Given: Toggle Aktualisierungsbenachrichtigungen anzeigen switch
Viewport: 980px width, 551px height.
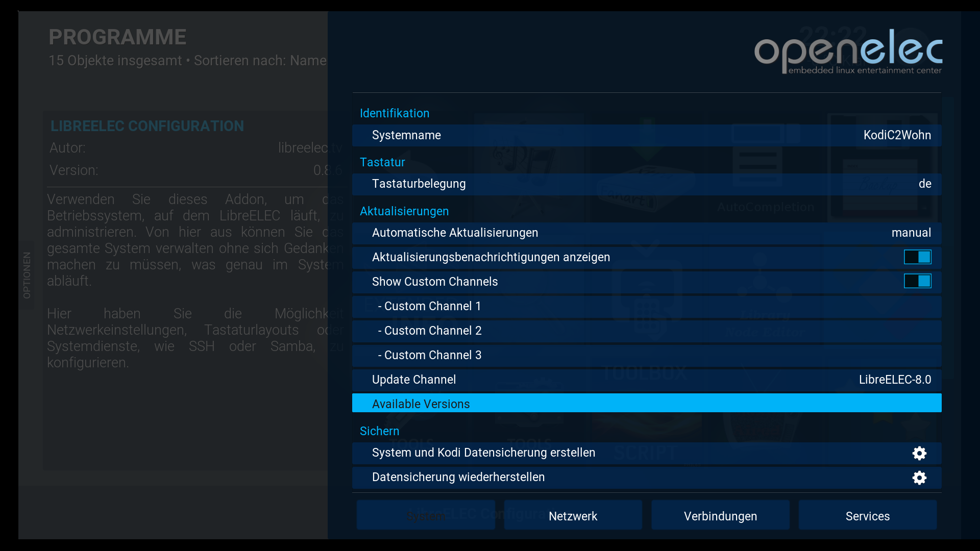Looking at the screenshot, I should click(917, 257).
